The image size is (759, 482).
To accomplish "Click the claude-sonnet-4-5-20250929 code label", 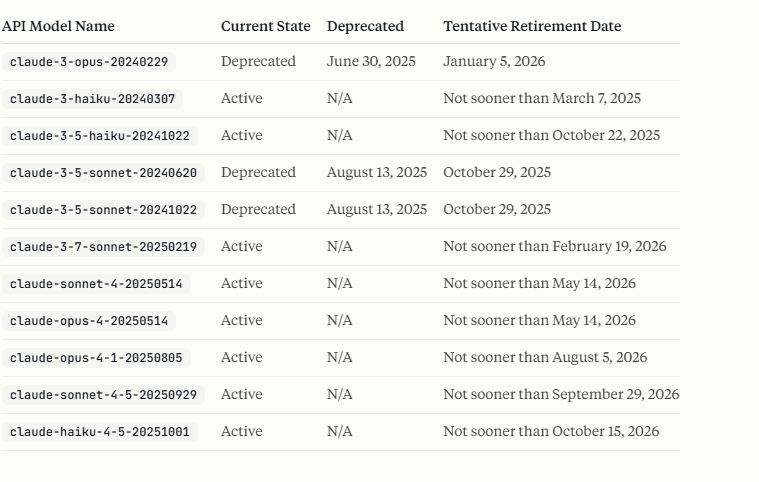I will coord(103,395).
